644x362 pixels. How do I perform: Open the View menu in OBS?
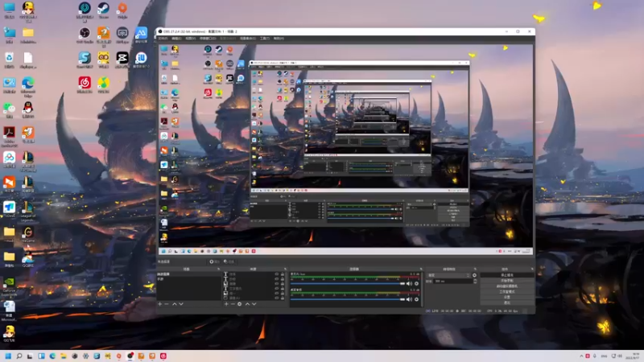(190, 39)
